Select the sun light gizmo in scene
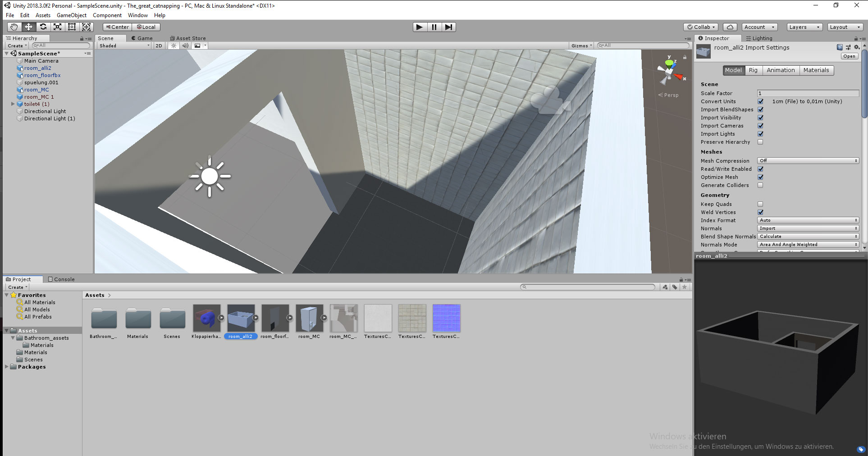Image resolution: width=868 pixels, height=456 pixels. point(210,176)
